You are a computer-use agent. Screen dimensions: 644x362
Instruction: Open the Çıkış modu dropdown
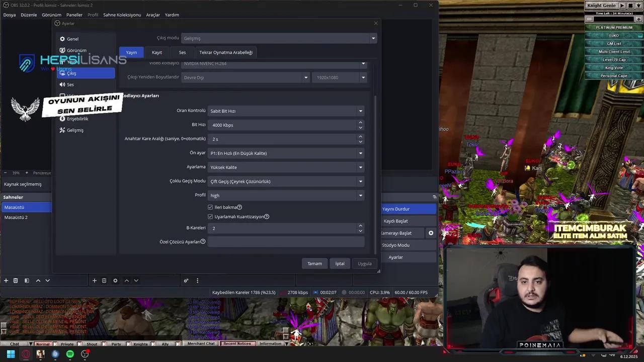279,38
